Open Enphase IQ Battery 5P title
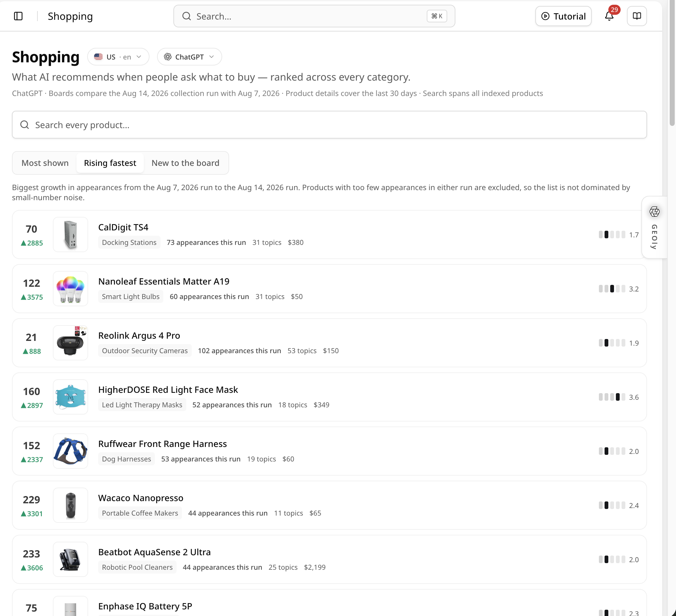The image size is (676, 616). coord(145,606)
